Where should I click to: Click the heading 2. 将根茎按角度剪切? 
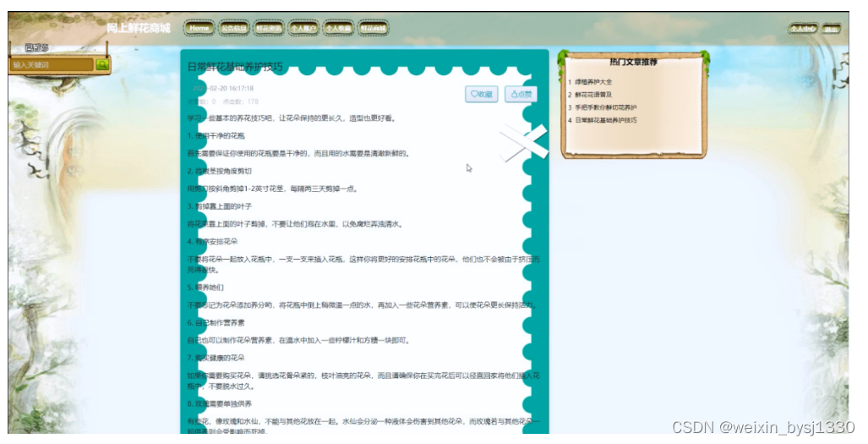pos(219,171)
